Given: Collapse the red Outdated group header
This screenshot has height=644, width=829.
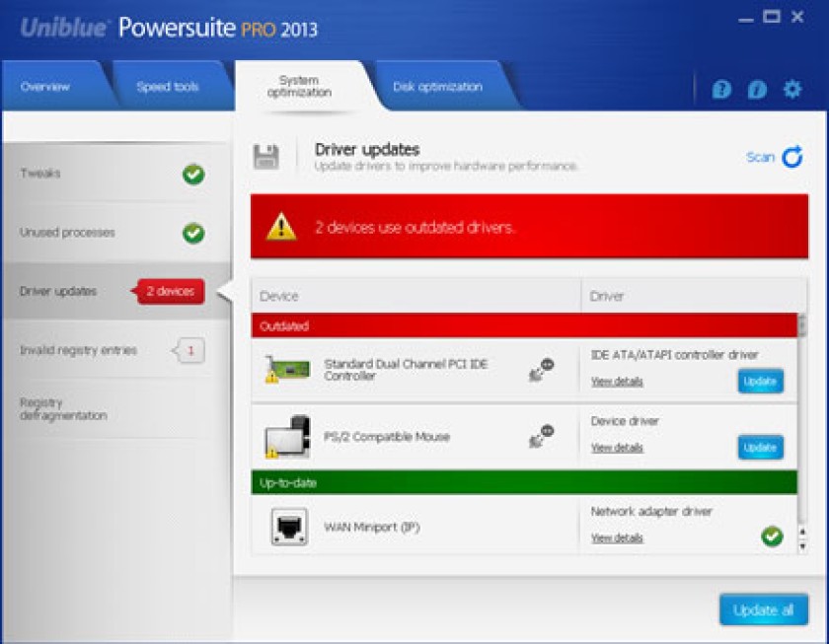Looking at the screenshot, I should 524,325.
